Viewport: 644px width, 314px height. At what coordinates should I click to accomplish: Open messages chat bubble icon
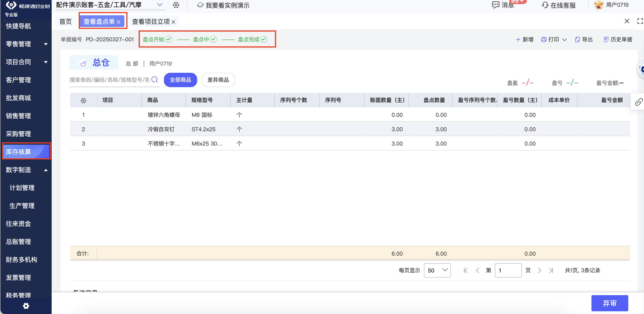pyautogui.click(x=496, y=5)
